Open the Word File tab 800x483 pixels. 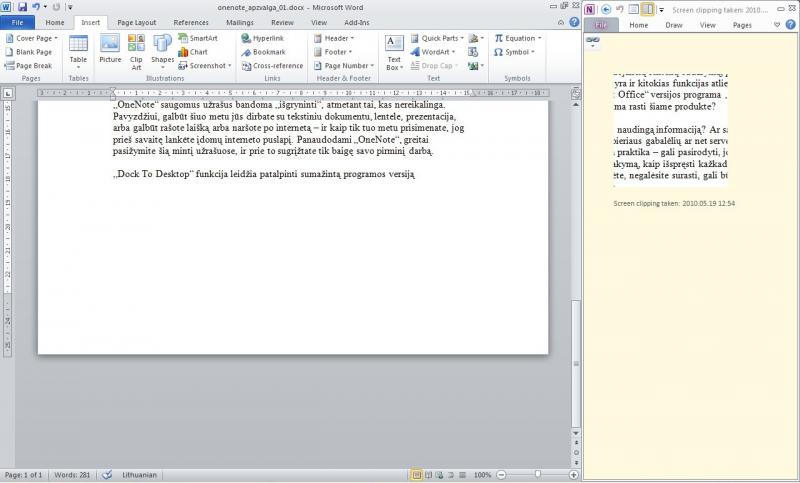tap(17, 22)
